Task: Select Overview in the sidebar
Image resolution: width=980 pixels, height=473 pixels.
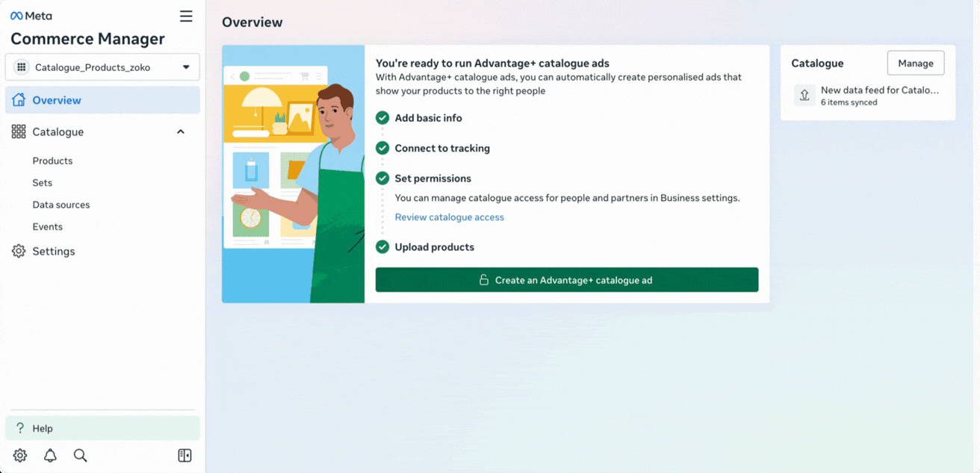Action: tap(102, 100)
